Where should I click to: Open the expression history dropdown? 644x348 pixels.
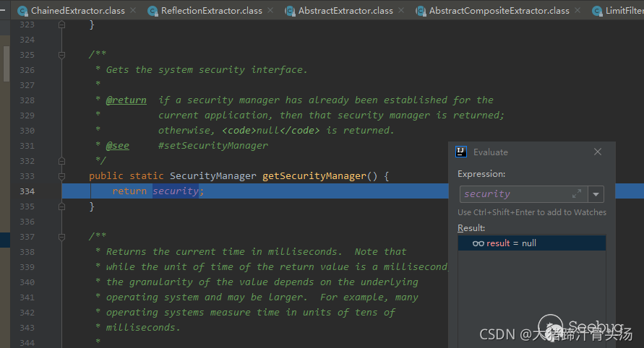[596, 193]
